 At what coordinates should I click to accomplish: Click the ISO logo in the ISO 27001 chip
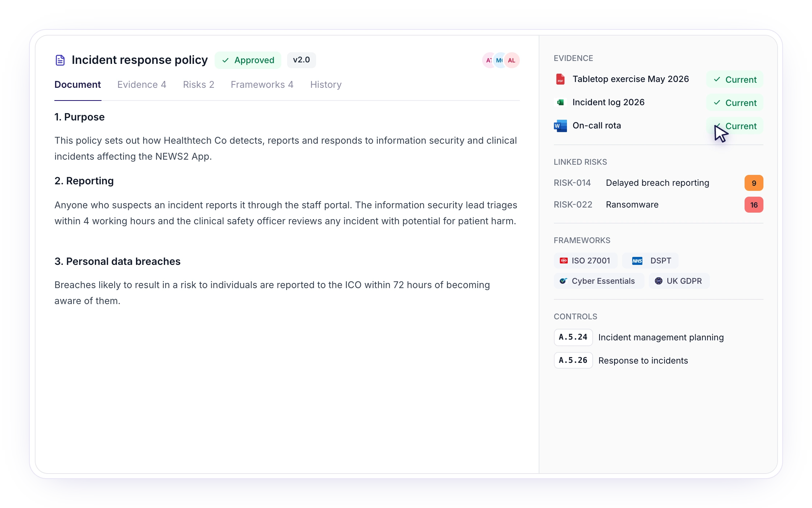(x=563, y=261)
